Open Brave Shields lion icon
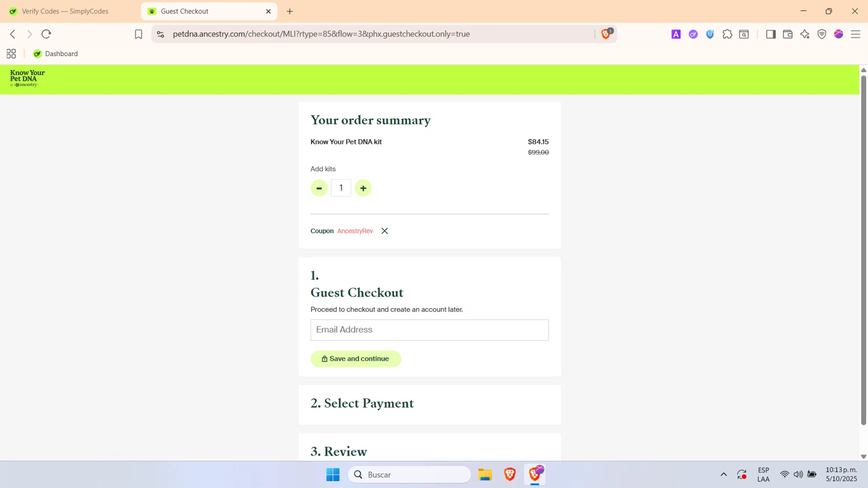Viewport: 868px width, 488px height. click(x=606, y=34)
